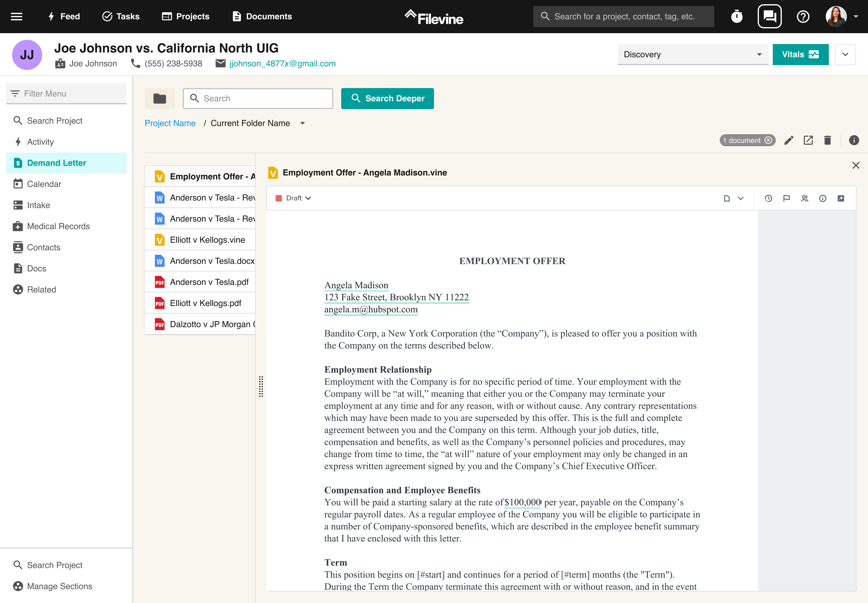Click the info icon beside the trash icon
This screenshot has width=868, height=603.
point(854,140)
